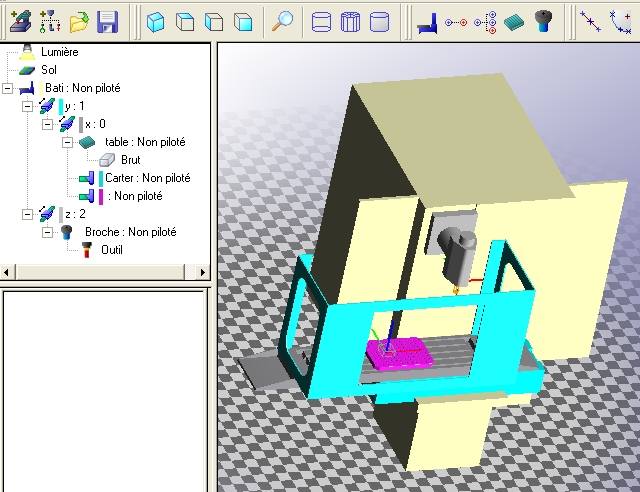The width and height of the screenshot is (640, 492).
Task: Select the fourth cube view with cyan face
Action: coord(243,22)
